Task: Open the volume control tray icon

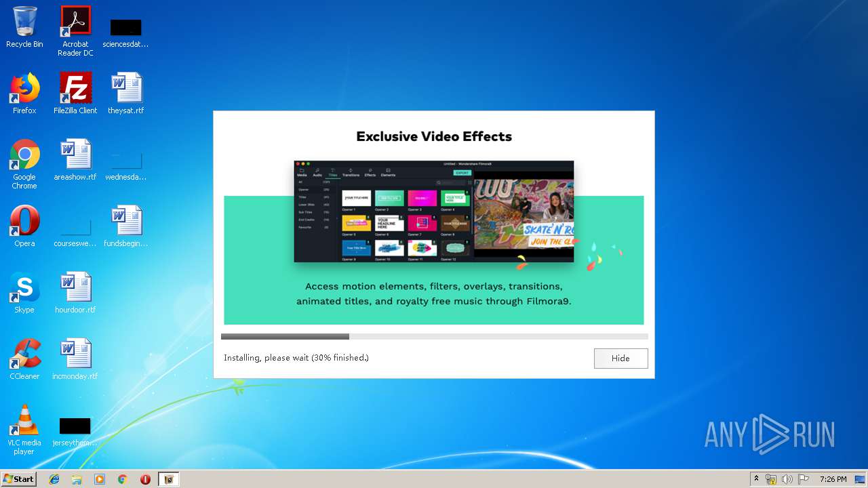Action: pos(787,479)
